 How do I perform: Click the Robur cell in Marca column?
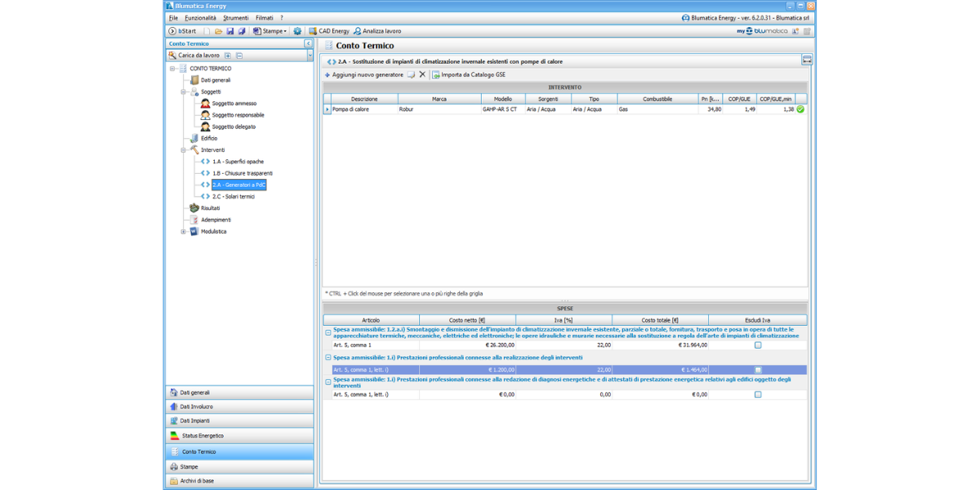coord(439,109)
